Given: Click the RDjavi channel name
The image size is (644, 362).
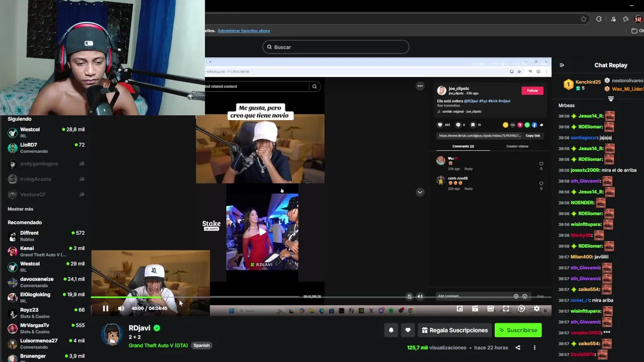Looking at the screenshot, I should click(139, 328).
